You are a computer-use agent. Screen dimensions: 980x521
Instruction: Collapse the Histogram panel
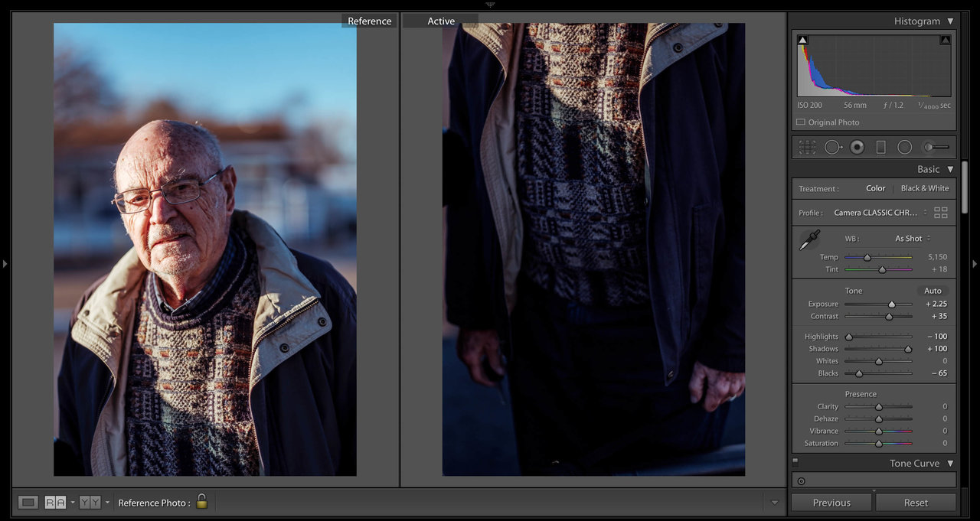(950, 21)
